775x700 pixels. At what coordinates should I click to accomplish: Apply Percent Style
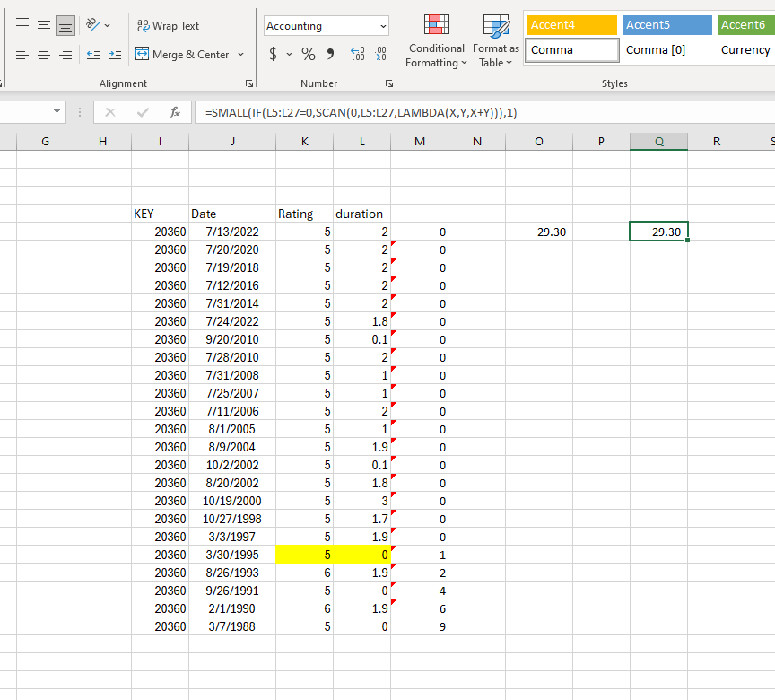(309, 53)
